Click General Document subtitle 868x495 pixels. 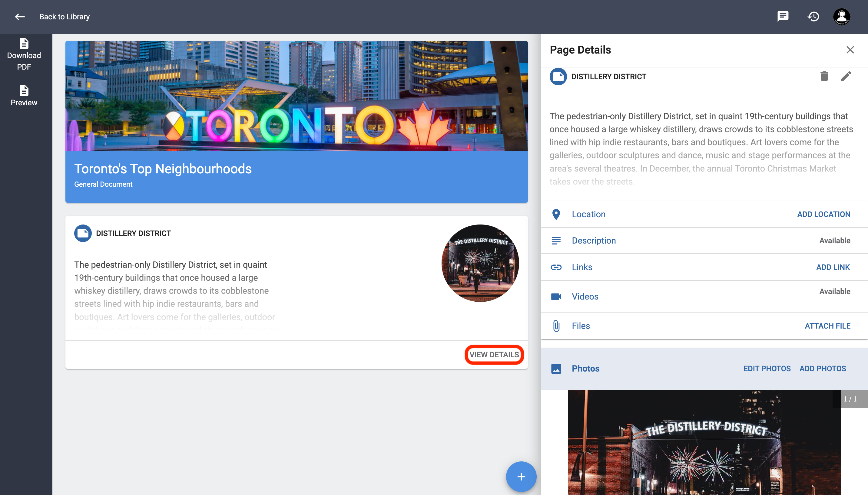(x=103, y=184)
